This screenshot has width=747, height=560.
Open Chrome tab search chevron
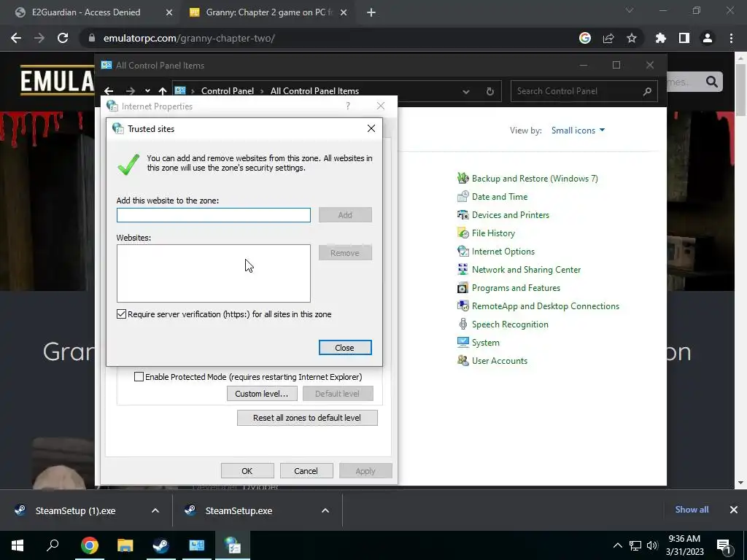630,10
